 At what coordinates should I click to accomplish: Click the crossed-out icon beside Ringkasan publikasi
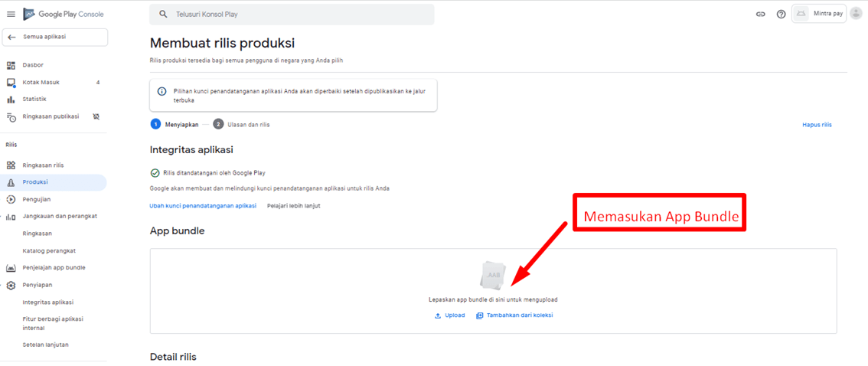click(x=96, y=117)
